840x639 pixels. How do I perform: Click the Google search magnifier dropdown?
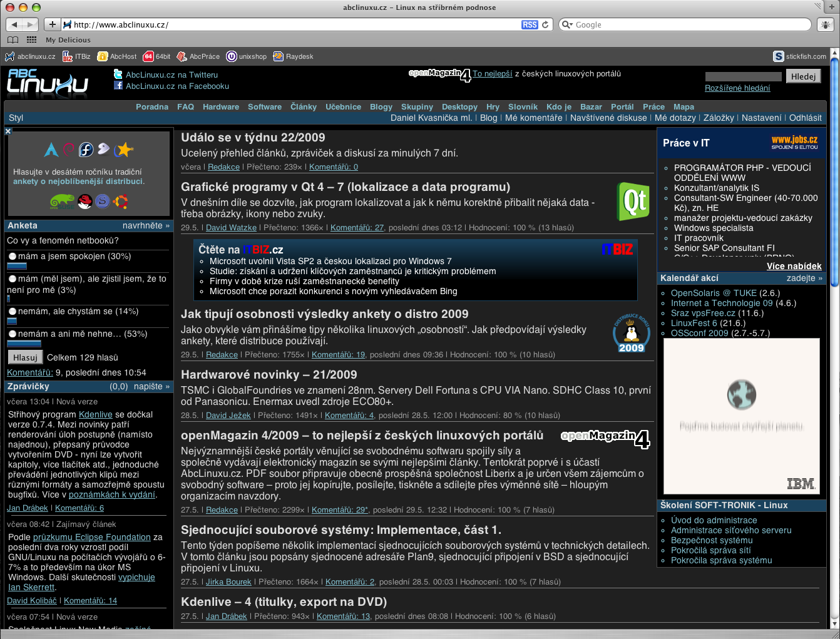[x=567, y=24]
